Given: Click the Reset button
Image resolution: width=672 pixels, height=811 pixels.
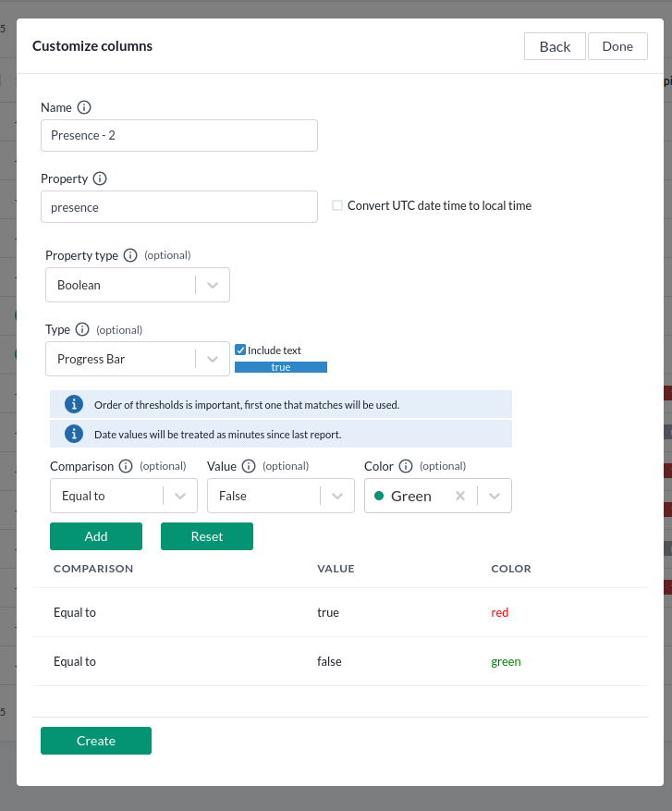Looking at the screenshot, I should (206, 536).
